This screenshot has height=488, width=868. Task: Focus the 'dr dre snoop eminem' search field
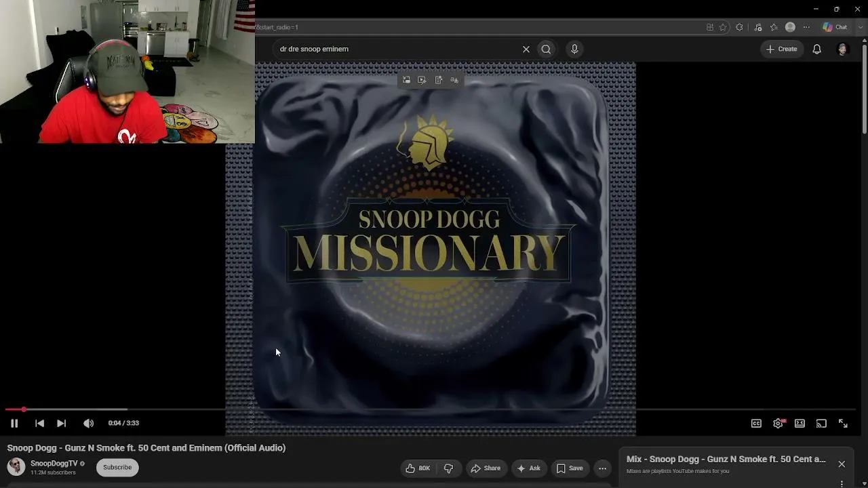[397, 49]
